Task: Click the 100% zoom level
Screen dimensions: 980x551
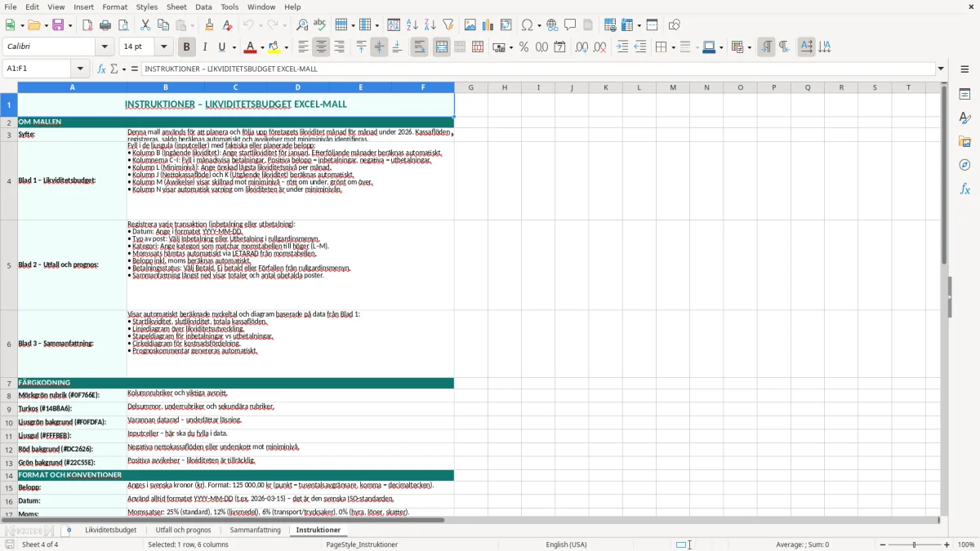Action: coord(966,544)
